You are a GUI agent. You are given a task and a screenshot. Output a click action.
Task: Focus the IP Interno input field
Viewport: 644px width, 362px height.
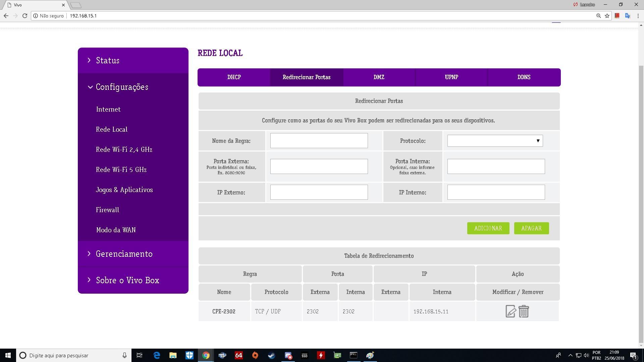click(x=496, y=192)
